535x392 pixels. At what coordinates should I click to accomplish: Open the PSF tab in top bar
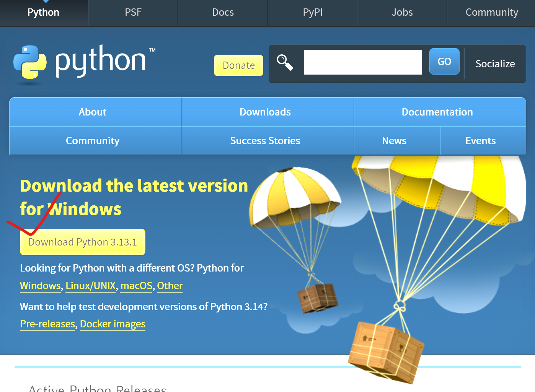[133, 12]
